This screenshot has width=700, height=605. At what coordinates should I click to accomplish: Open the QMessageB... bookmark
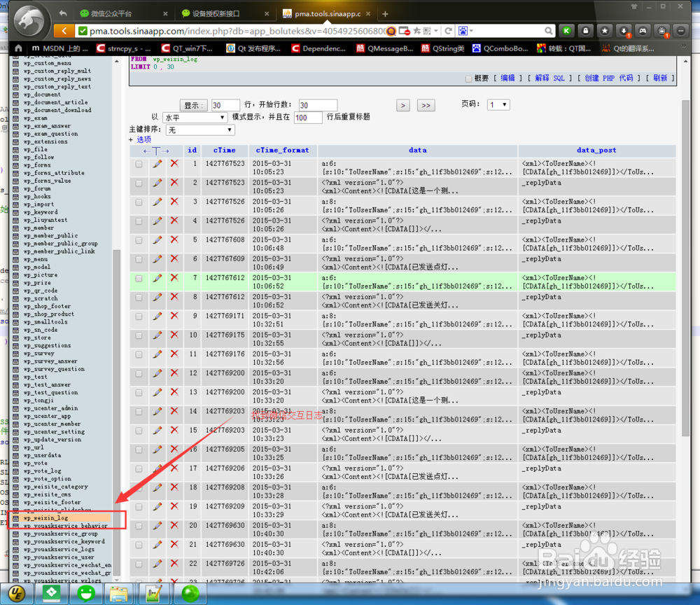385,48
